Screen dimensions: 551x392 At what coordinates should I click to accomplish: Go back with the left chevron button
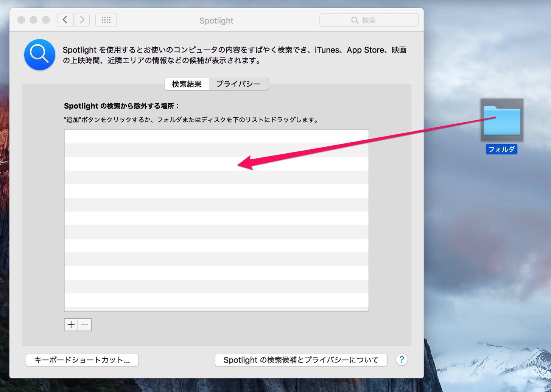pyautogui.click(x=65, y=20)
